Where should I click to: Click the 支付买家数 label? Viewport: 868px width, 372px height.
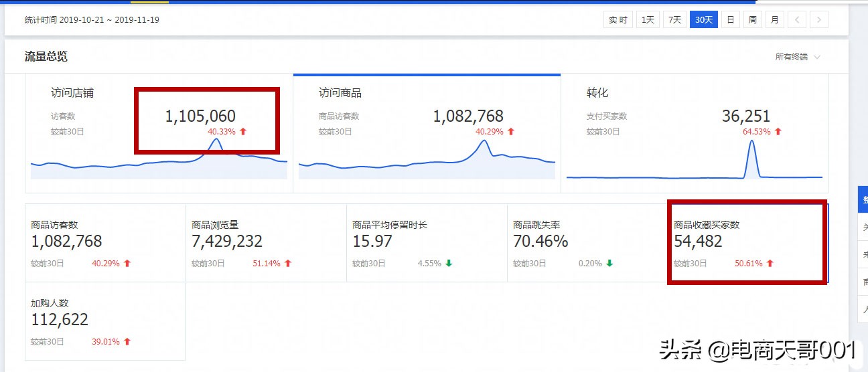(x=607, y=116)
